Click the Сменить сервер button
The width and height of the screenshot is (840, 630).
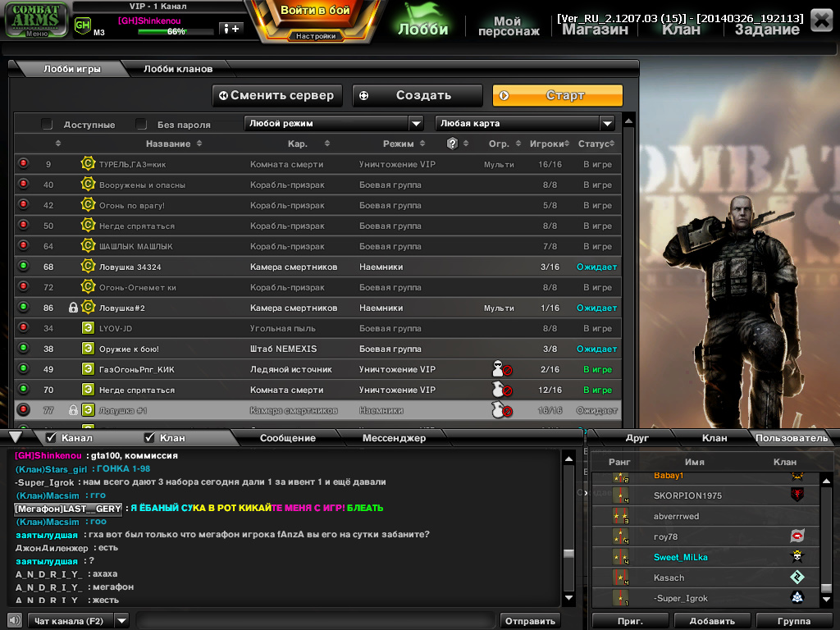coord(277,95)
